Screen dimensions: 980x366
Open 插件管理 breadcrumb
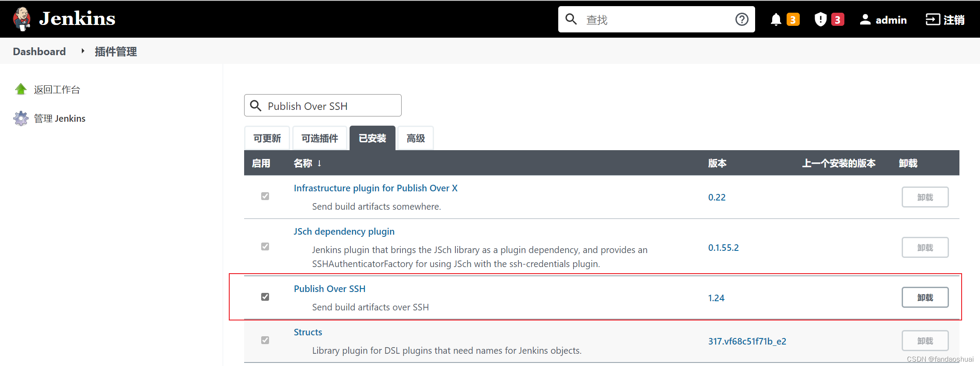point(116,52)
